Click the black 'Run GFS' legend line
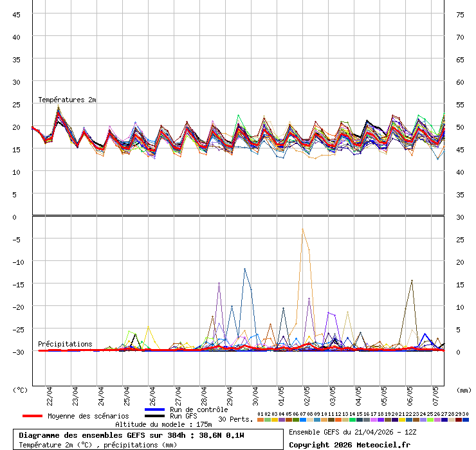The width and height of the screenshot is (476, 450). point(154,416)
